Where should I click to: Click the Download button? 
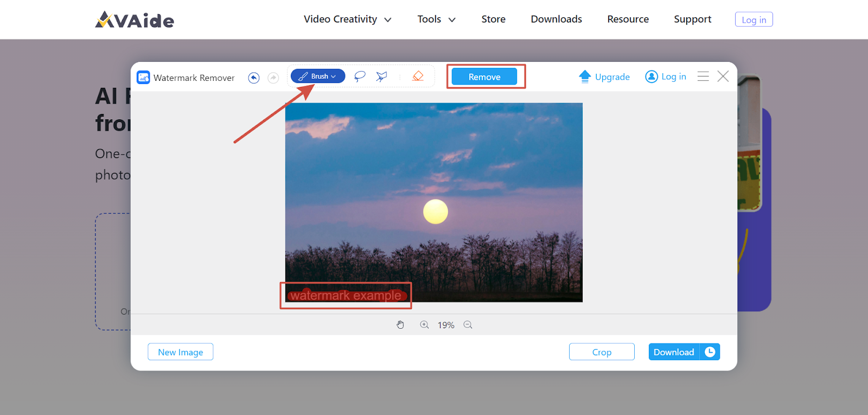click(x=674, y=352)
